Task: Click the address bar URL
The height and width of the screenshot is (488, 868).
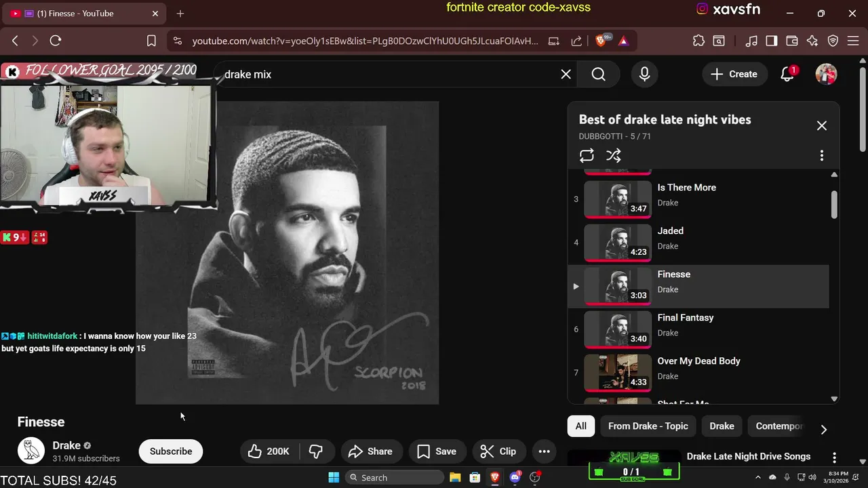Action: tap(365, 41)
